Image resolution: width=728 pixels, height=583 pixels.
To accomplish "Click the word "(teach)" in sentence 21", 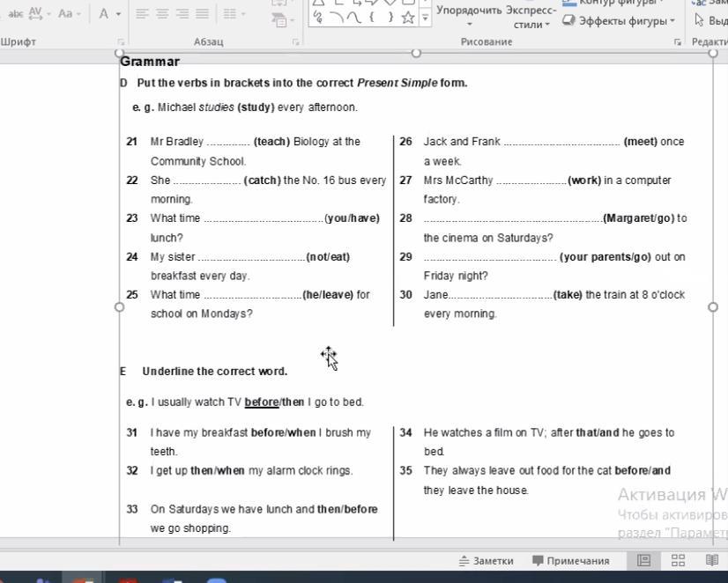I will pyautogui.click(x=271, y=142).
